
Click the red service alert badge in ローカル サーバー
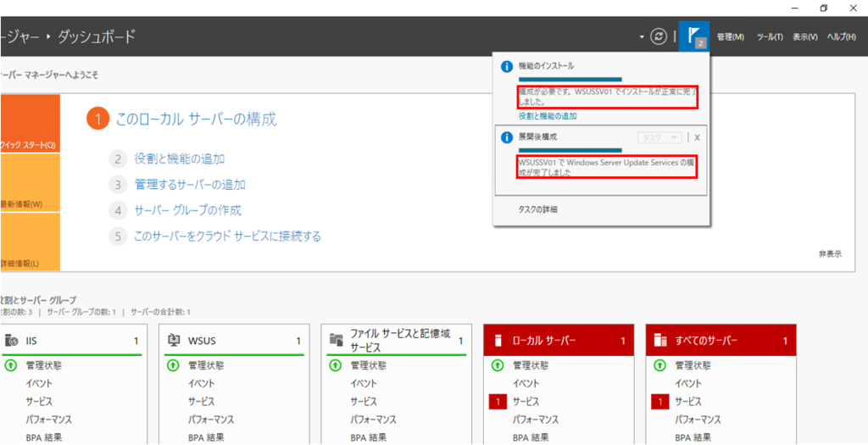[498, 402]
